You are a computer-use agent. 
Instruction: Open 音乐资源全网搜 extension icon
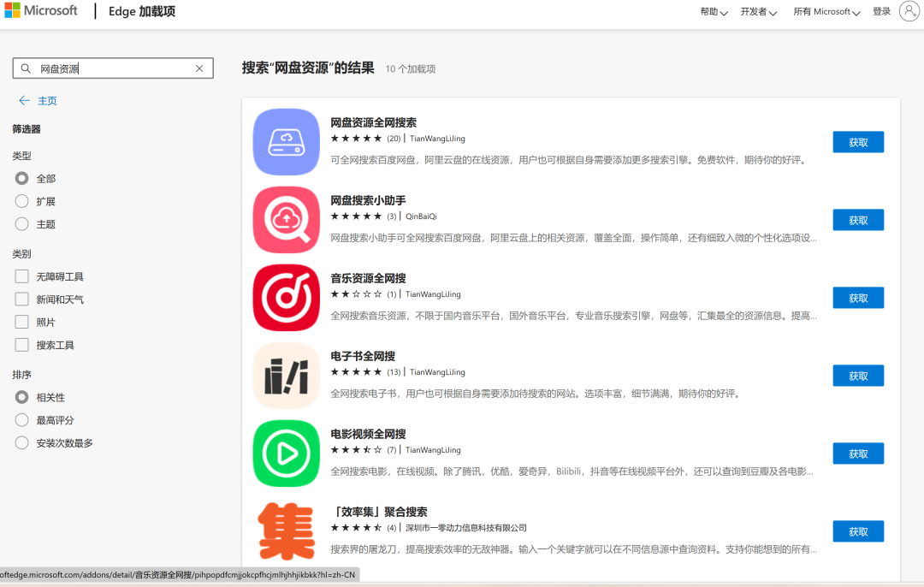pos(287,298)
